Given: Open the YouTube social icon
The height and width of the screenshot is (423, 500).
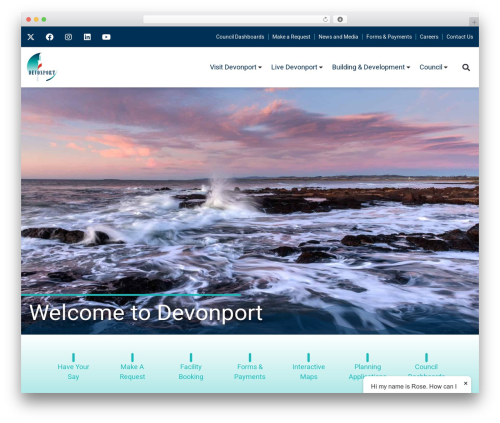Looking at the screenshot, I should pos(106,37).
